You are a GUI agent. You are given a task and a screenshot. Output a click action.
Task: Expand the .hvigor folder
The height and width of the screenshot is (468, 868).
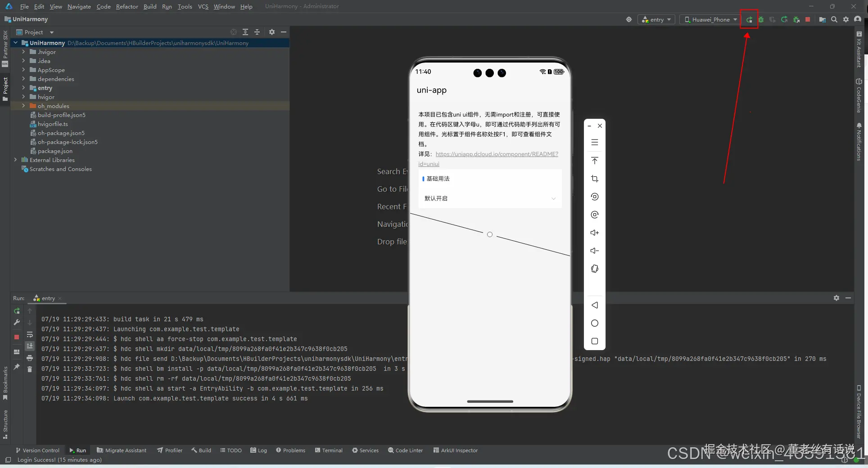23,52
